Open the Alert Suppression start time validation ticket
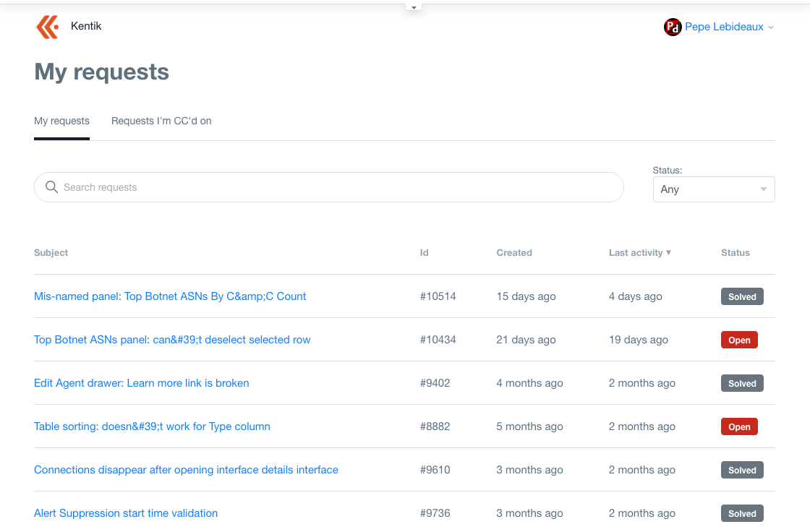Viewport: 810px width, 532px height. click(x=125, y=512)
